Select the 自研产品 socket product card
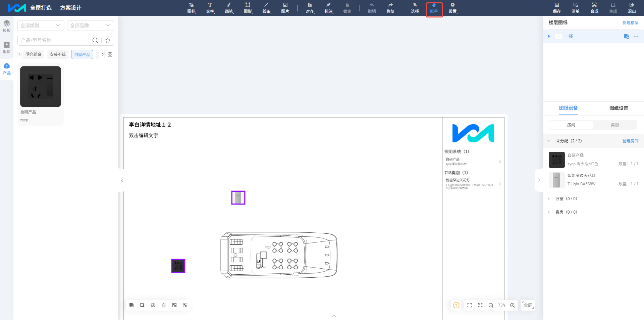644x320 pixels. pos(41,95)
